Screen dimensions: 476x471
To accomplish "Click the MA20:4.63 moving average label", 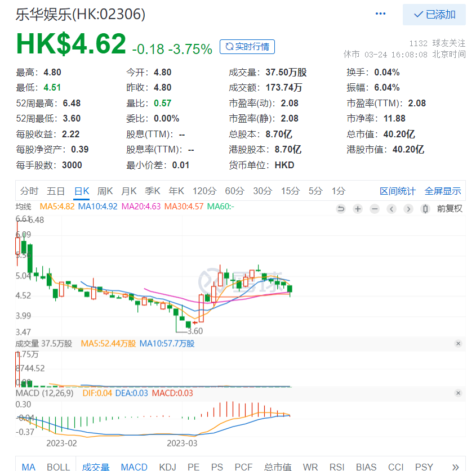I will [141, 207].
